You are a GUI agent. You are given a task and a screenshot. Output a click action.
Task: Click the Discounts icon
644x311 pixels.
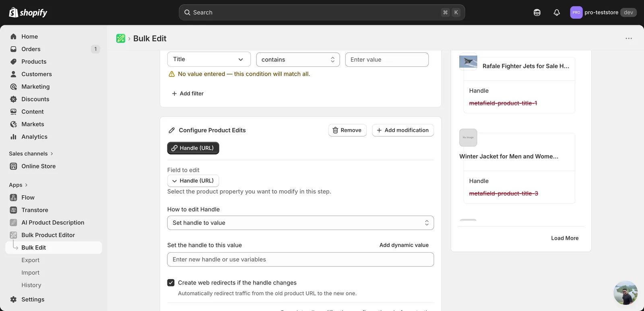coord(13,99)
